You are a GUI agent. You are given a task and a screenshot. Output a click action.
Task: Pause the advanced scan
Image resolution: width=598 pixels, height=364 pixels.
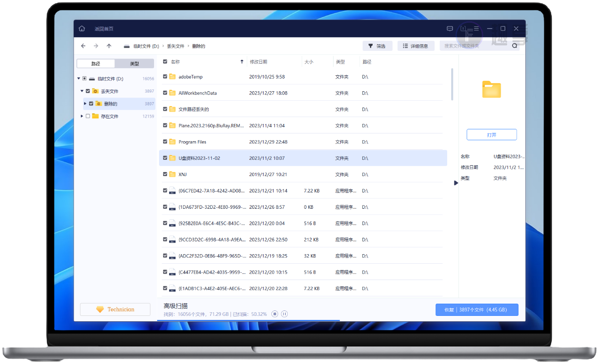[x=284, y=314]
